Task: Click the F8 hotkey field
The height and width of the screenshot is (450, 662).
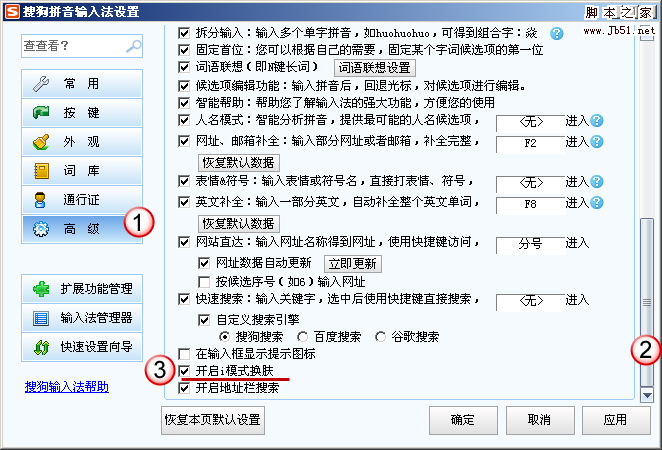Action: (531, 205)
